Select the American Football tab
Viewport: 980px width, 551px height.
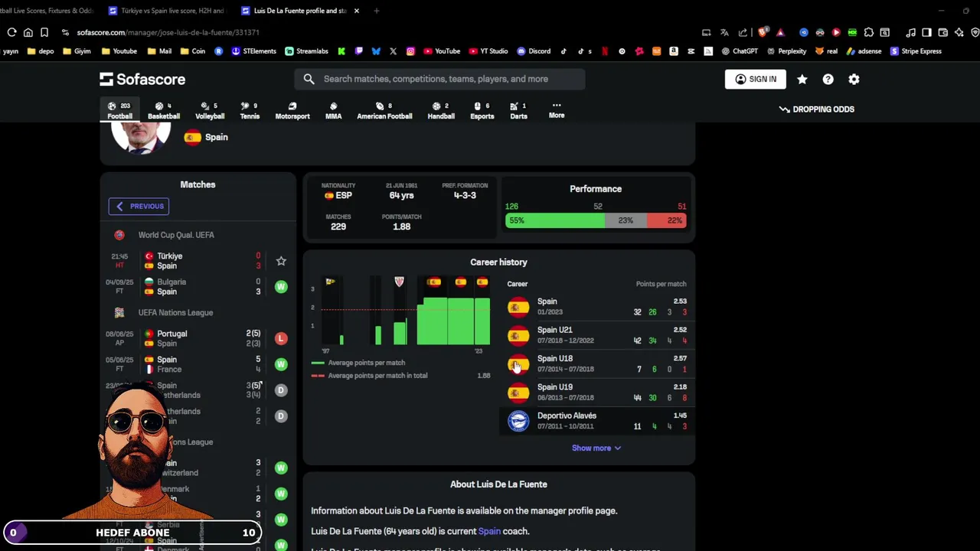(x=384, y=111)
